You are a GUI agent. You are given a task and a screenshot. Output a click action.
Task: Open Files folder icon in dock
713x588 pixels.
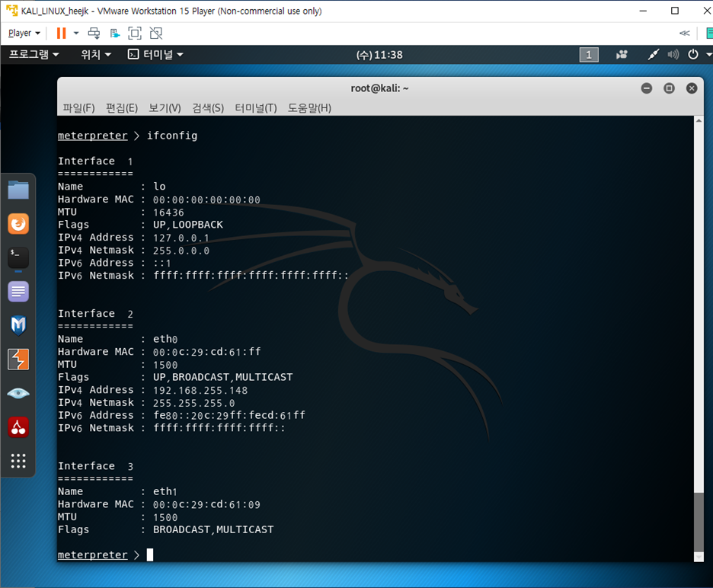click(18, 190)
